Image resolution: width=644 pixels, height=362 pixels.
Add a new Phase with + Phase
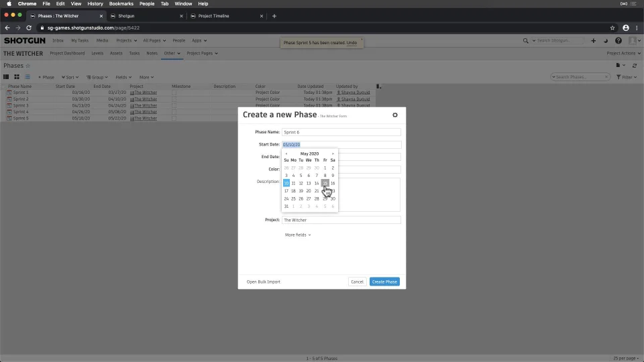46,77
